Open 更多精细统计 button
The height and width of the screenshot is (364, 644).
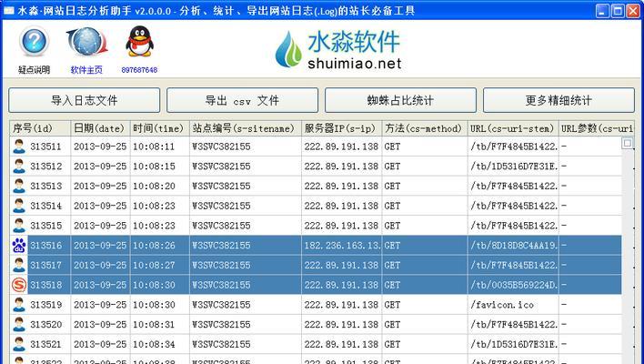tap(558, 100)
